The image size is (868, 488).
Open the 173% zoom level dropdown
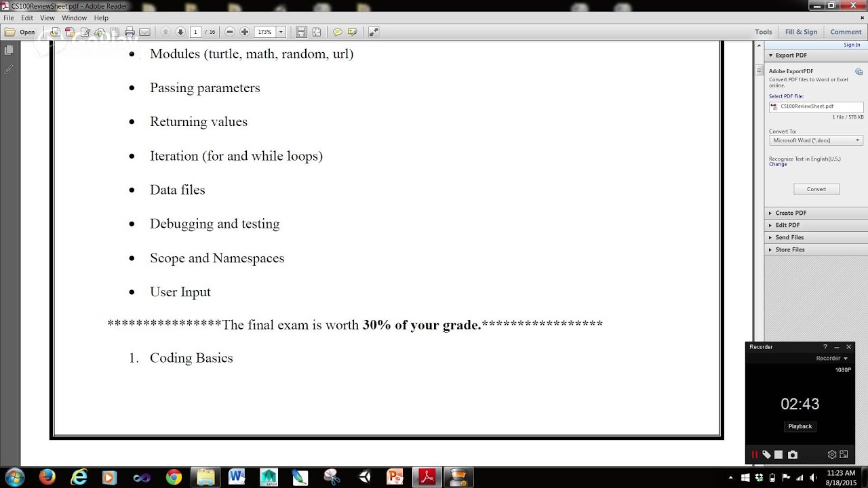pos(281,32)
